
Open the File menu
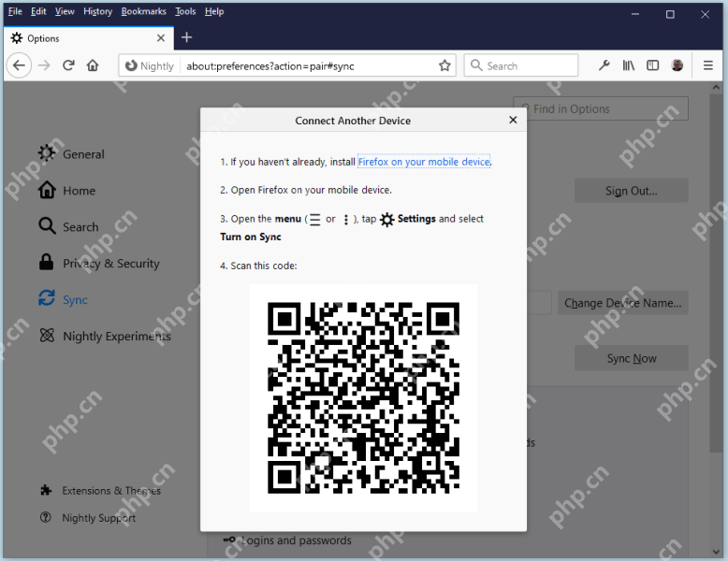pyautogui.click(x=15, y=11)
